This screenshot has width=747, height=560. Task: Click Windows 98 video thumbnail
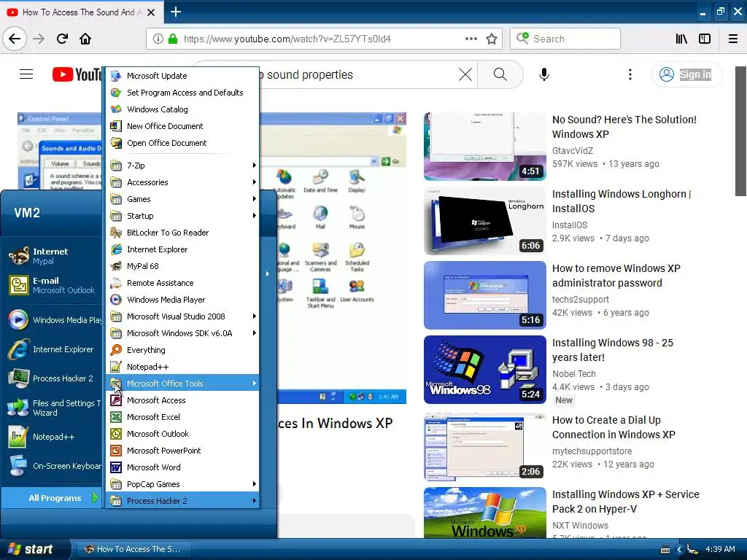(x=485, y=370)
